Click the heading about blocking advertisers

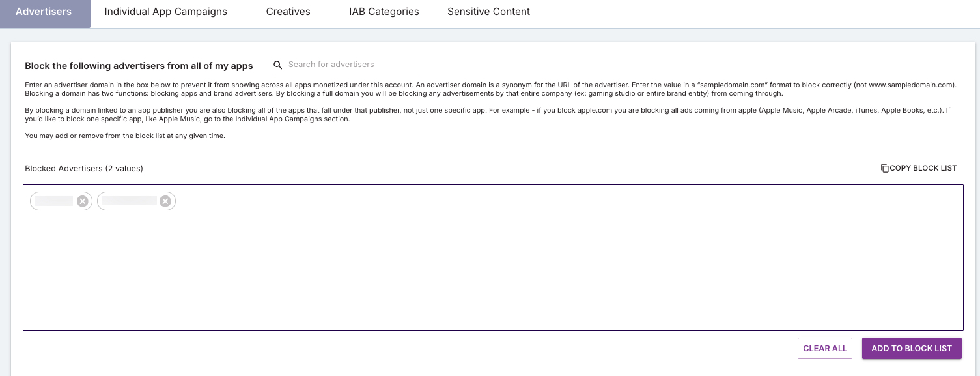pyautogui.click(x=139, y=66)
